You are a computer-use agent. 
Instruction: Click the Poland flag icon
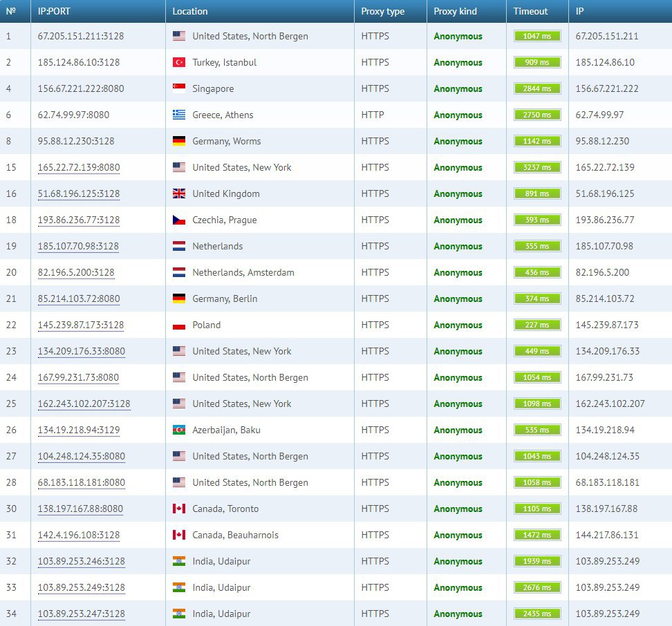178,325
